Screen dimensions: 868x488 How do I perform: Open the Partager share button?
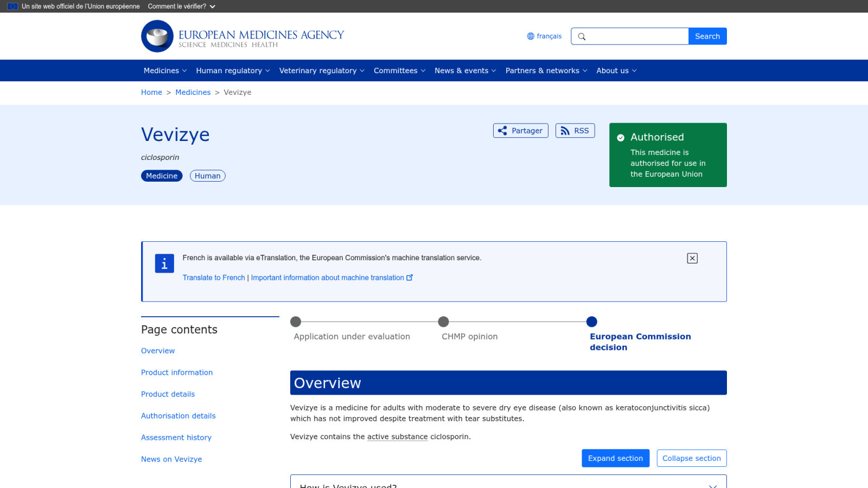pos(521,131)
